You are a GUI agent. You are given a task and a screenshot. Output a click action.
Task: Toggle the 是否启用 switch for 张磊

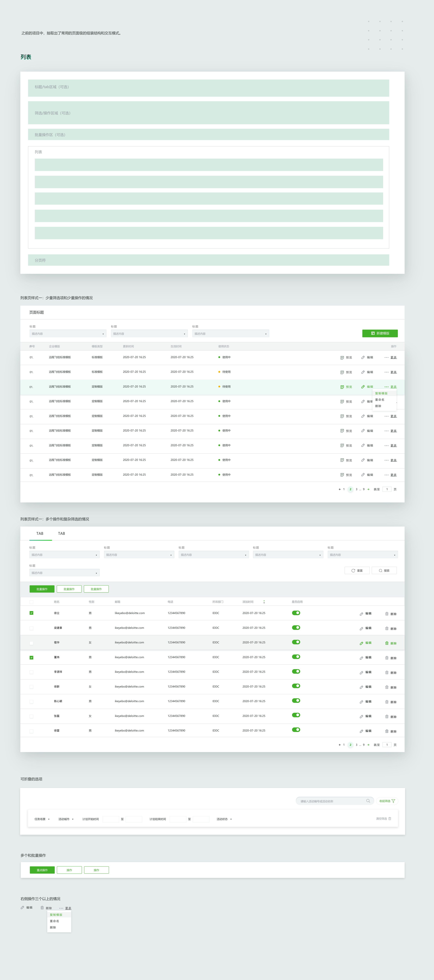296,715
